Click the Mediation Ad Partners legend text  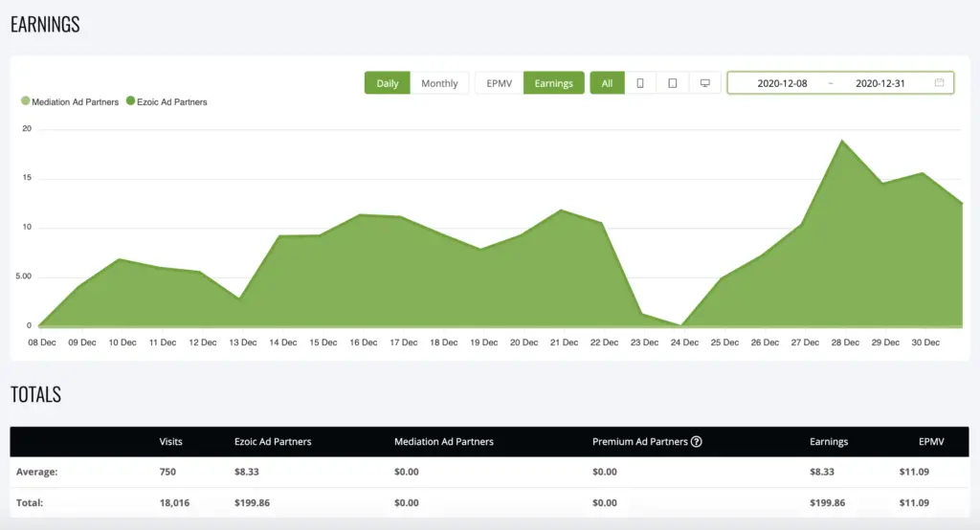pos(75,101)
